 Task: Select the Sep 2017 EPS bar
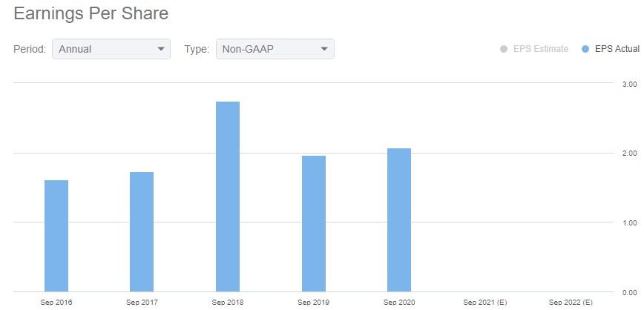click(x=142, y=232)
